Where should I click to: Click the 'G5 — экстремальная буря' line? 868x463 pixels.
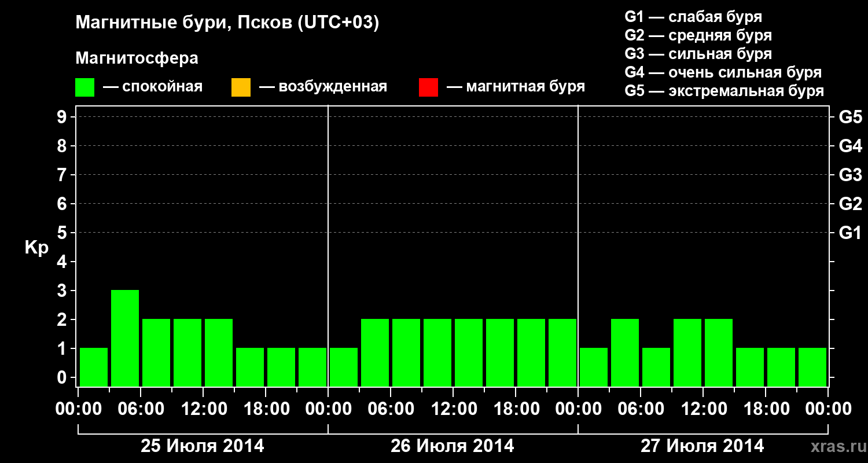pyautogui.click(x=724, y=91)
